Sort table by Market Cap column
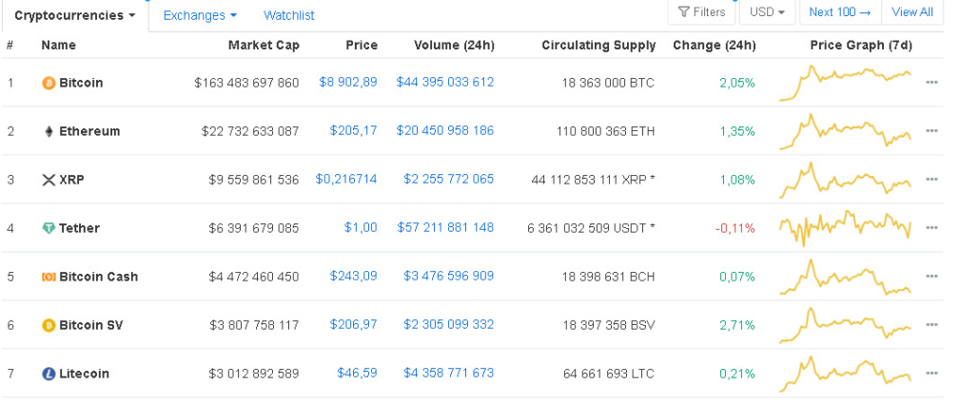 264,46
